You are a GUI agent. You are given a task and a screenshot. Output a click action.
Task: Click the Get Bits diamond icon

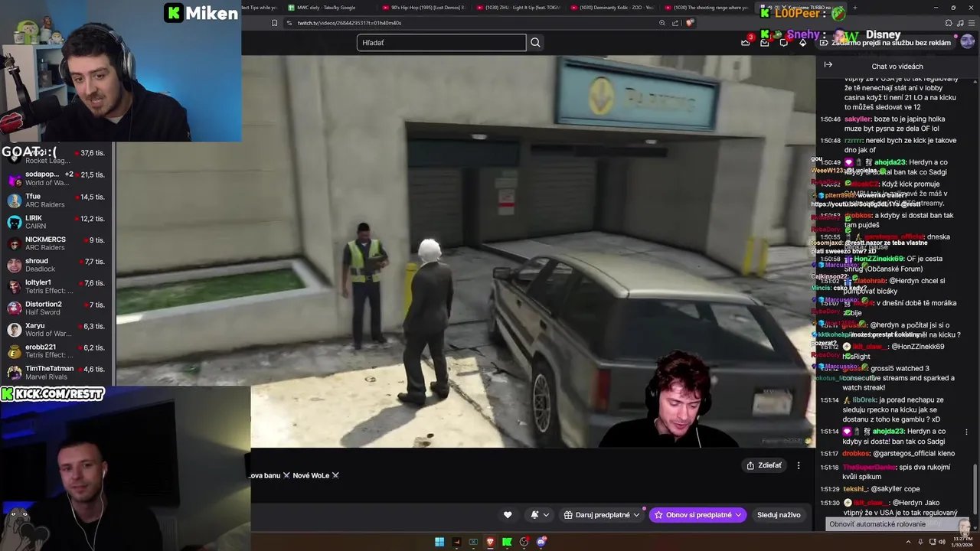click(802, 42)
